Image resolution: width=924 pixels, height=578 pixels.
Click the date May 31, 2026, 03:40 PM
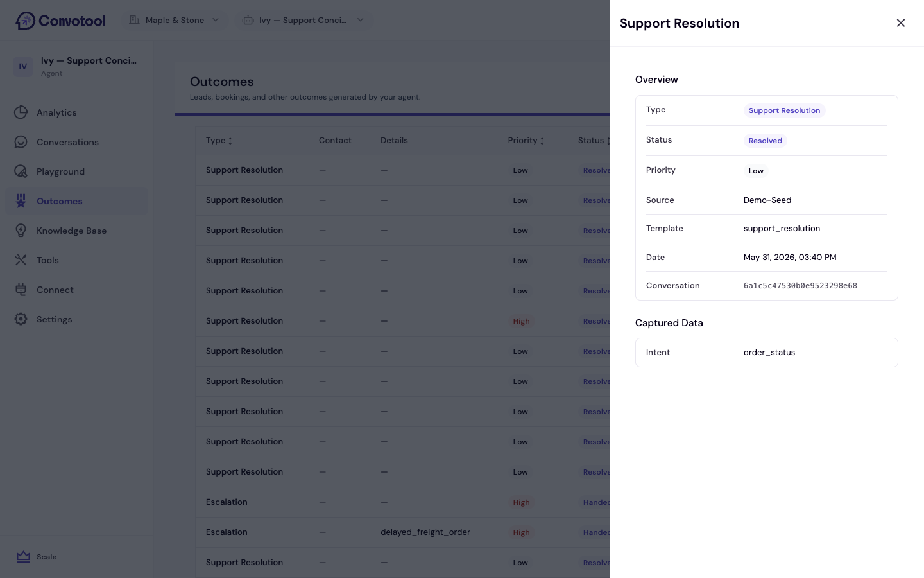coord(790,258)
